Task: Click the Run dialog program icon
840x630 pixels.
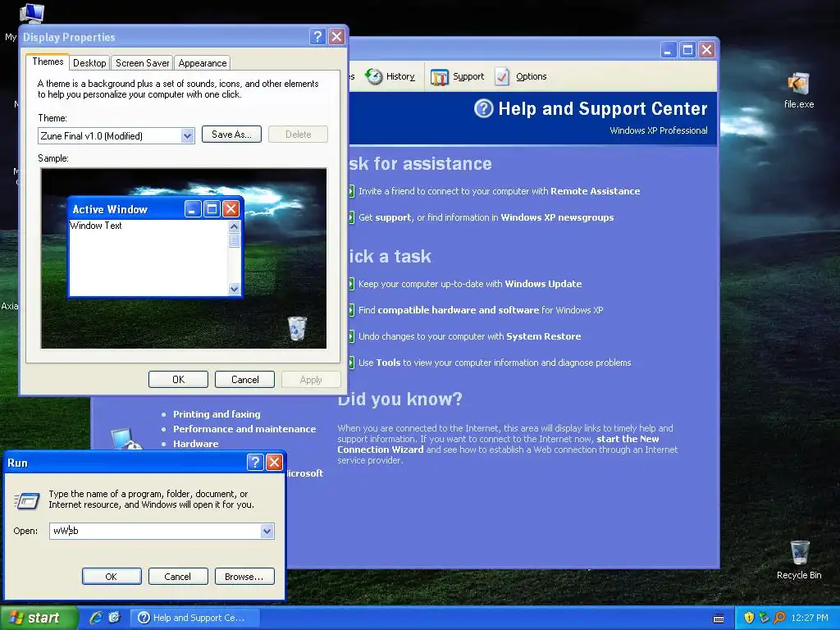Action: tap(27, 500)
